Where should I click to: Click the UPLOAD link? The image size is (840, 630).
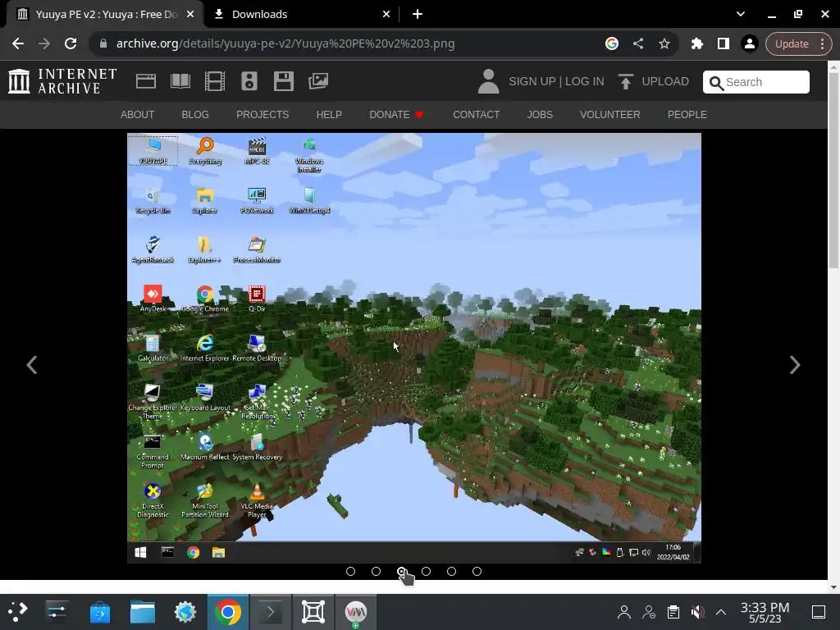pos(665,81)
